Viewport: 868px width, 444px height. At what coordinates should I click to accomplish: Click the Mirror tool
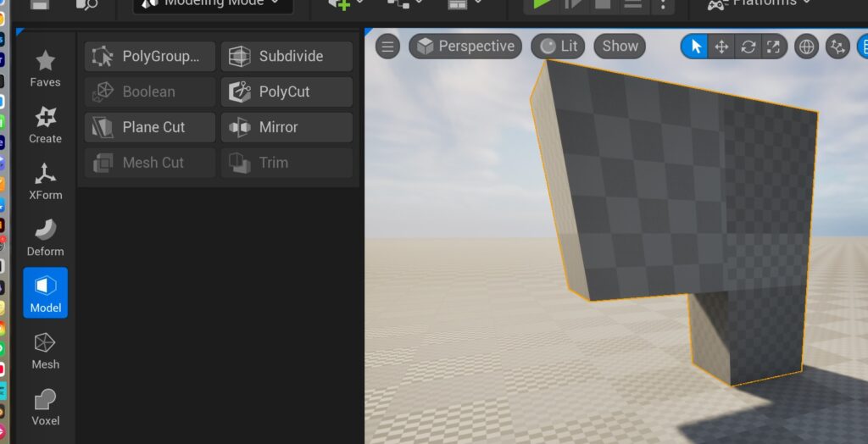pos(287,127)
